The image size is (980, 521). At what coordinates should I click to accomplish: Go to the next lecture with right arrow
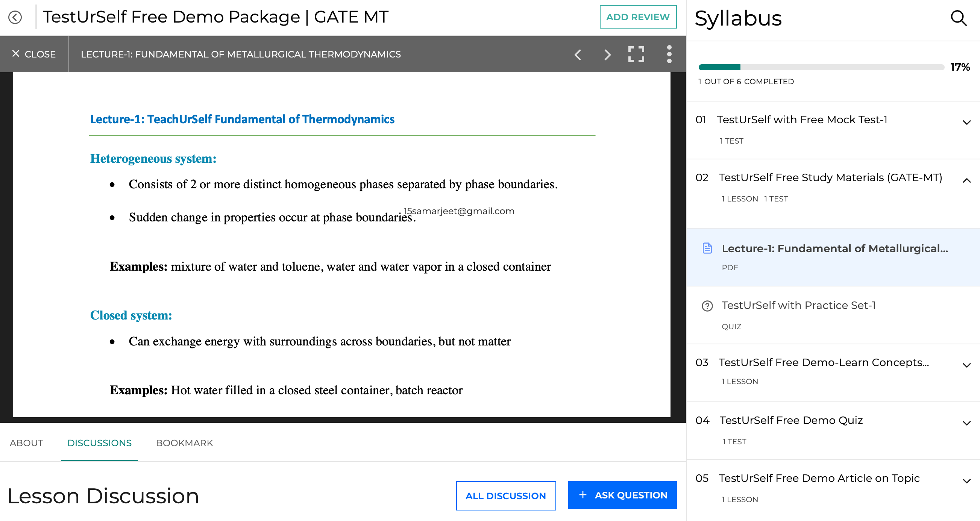[x=607, y=55]
